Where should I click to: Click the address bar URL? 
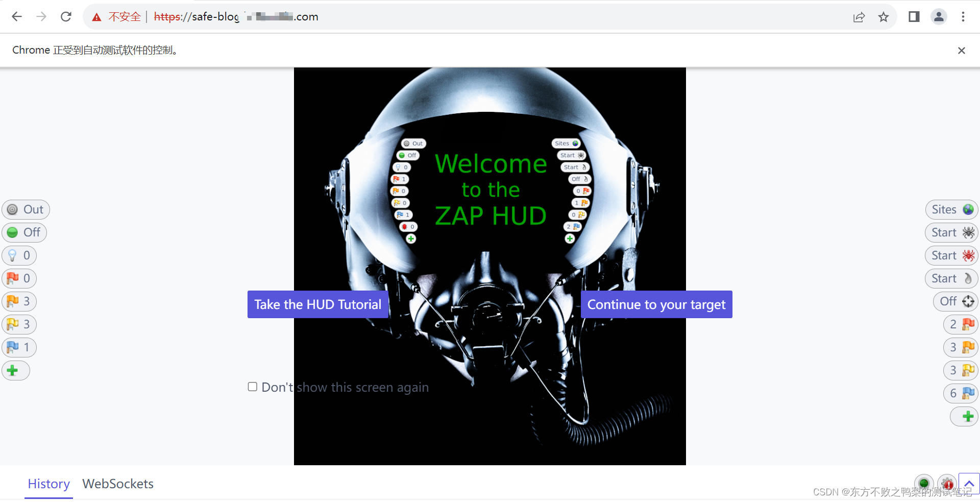pos(236,17)
